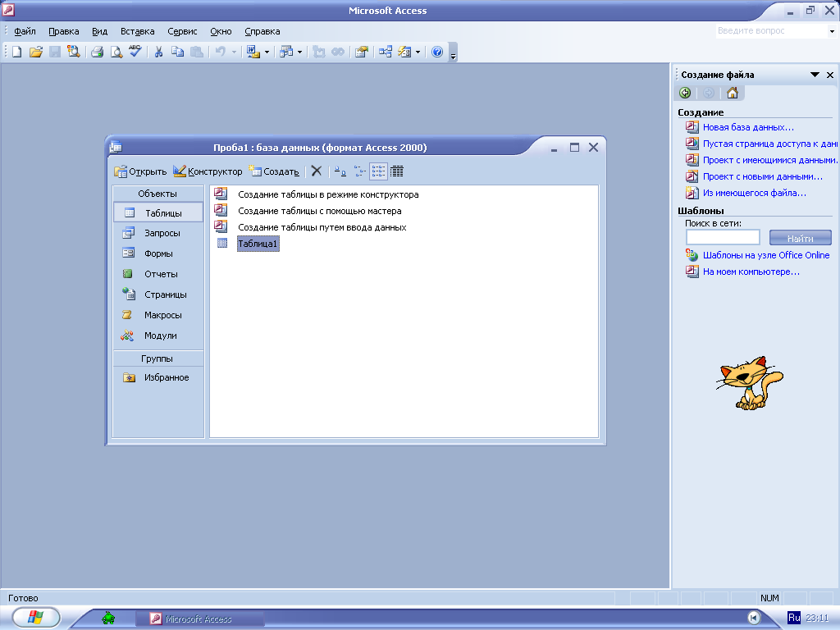The width and height of the screenshot is (840, 630).
Task: Select Макросы in Objects pane
Action: pyautogui.click(x=158, y=315)
